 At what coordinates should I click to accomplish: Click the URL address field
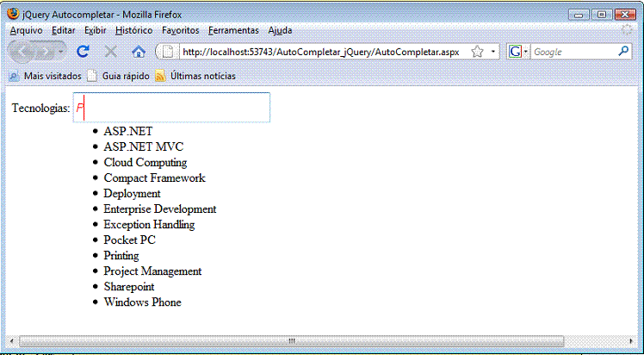click(x=320, y=52)
